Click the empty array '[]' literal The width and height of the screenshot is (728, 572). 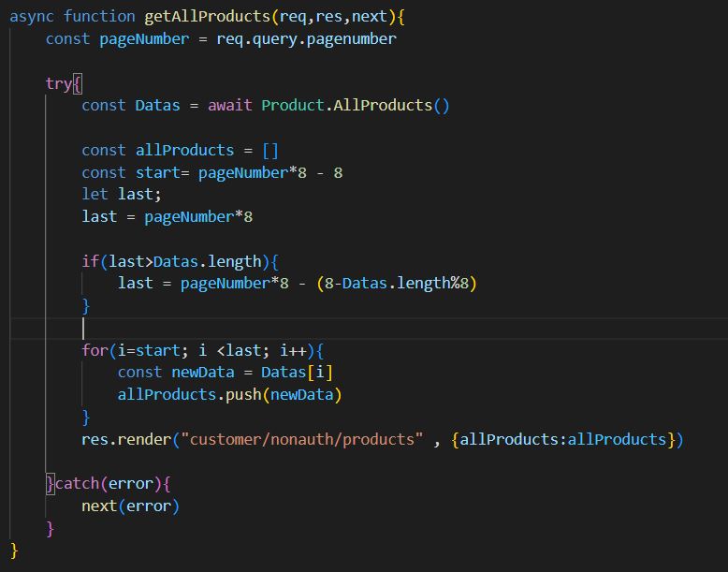270,151
